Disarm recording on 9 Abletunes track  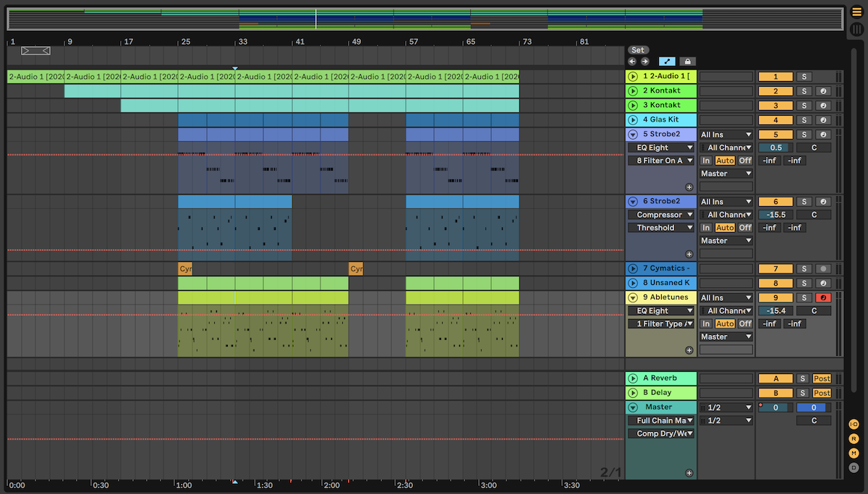click(x=822, y=298)
